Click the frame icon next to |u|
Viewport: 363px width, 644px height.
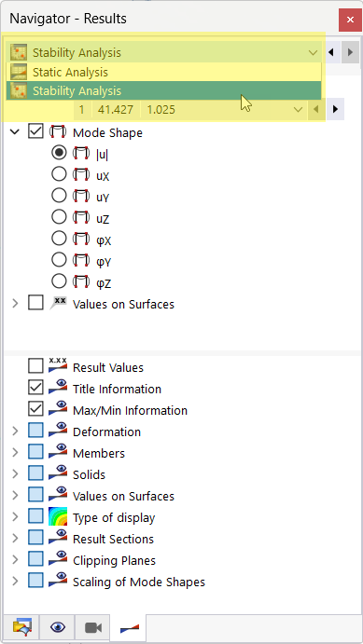click(x=80, y=154)
